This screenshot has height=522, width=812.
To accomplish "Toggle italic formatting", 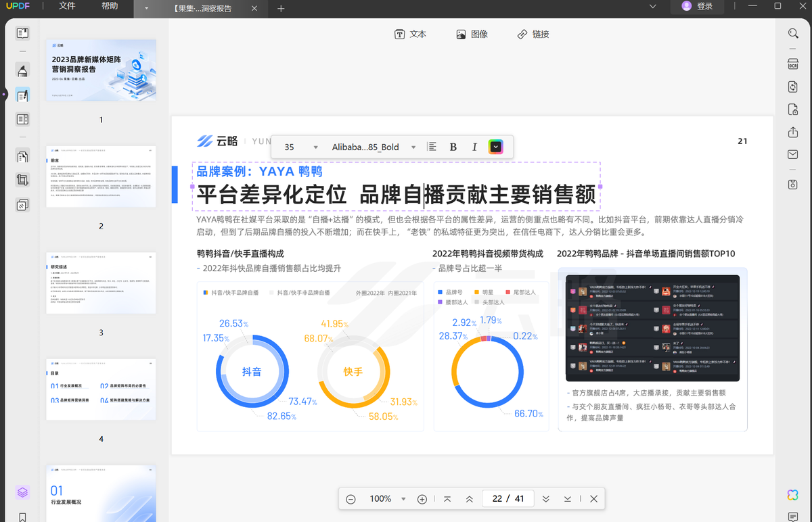I will [x=474, y=147].
